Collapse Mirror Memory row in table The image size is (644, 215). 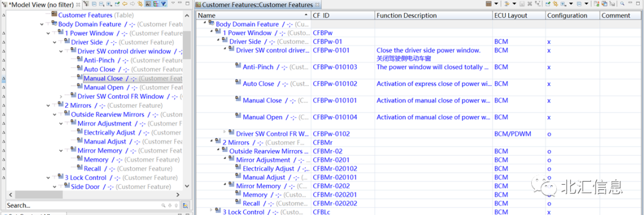point(225,185)
